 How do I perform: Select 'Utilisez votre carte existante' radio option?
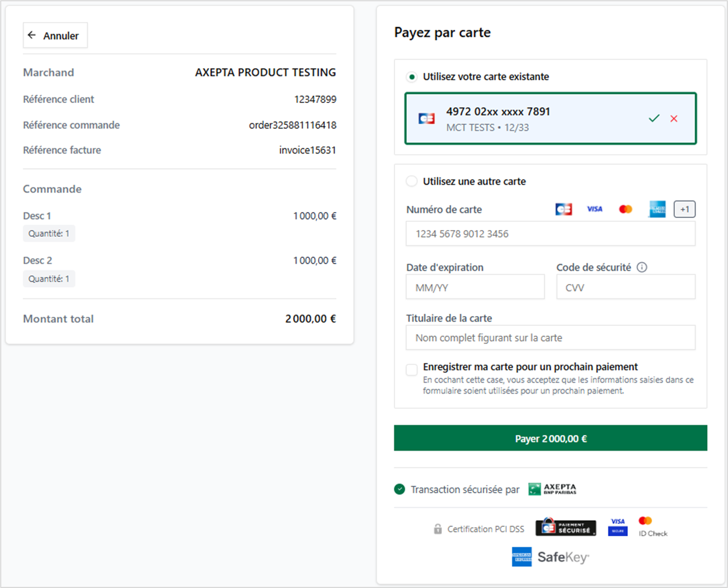[x=412, y=77]
